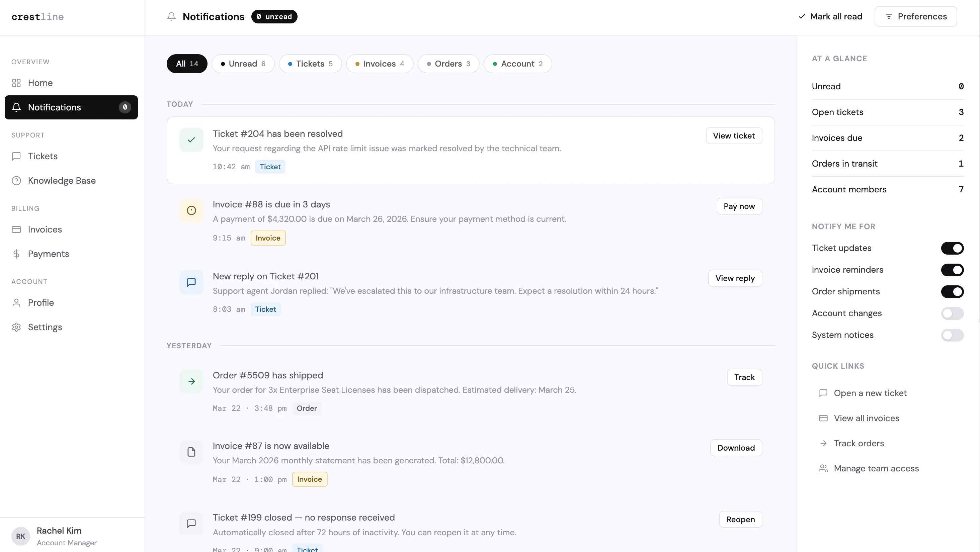This screenshot has height=552, width=980.
Task: Click the crestline logo
Action: pos(38,16)
